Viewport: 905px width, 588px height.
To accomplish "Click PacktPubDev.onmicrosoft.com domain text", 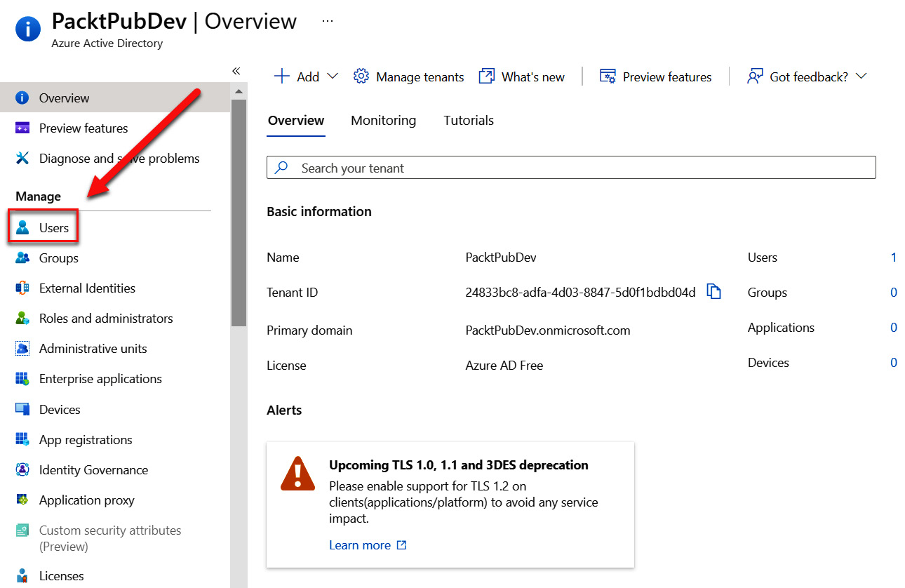I will click(548, 330).
